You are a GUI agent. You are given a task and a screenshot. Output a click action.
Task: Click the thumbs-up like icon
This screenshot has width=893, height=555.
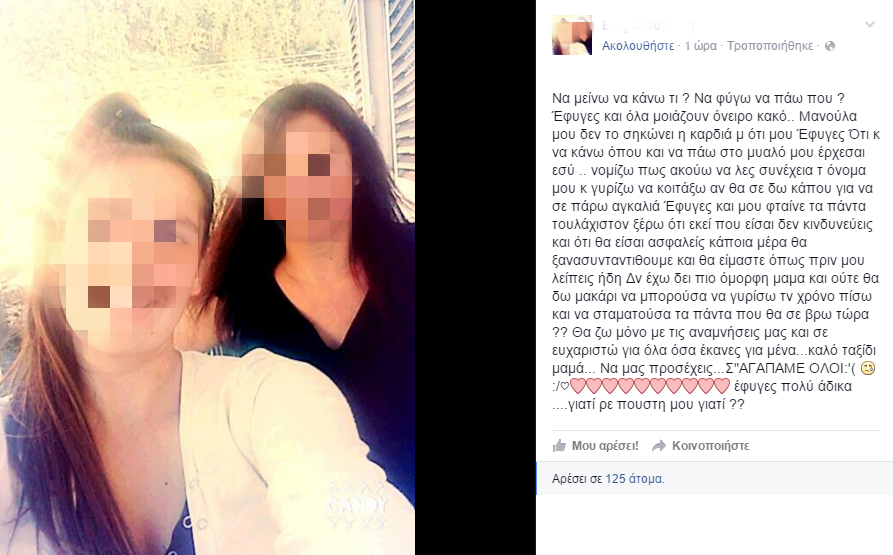[559, 446]
